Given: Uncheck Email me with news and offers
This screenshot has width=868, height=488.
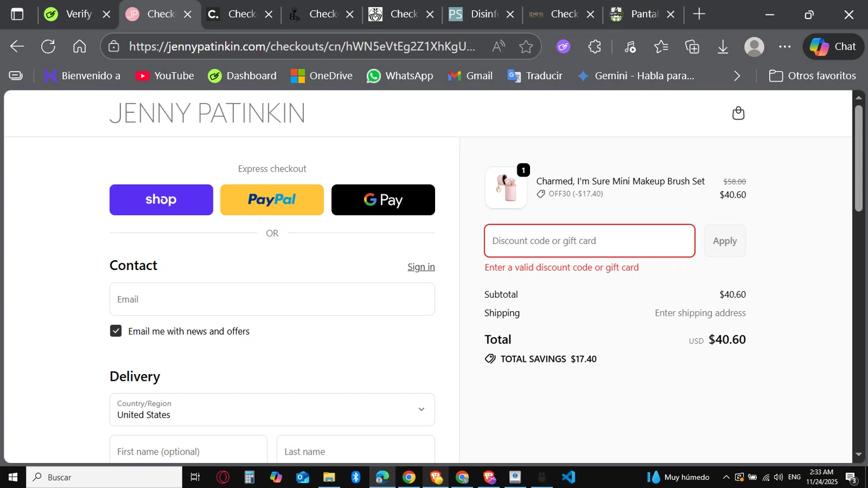Looking at the screenshot, I should (x=116, y=331).
